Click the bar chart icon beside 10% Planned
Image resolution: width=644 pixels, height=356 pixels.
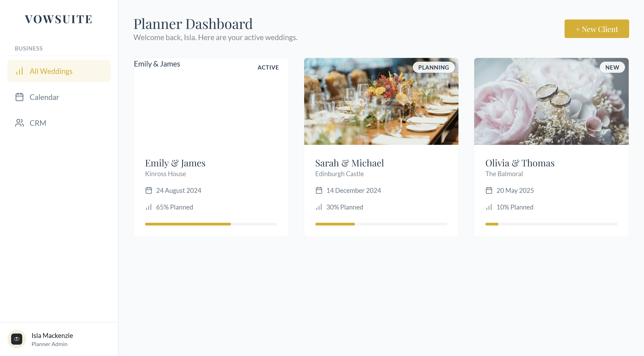(x=489, y=207)
